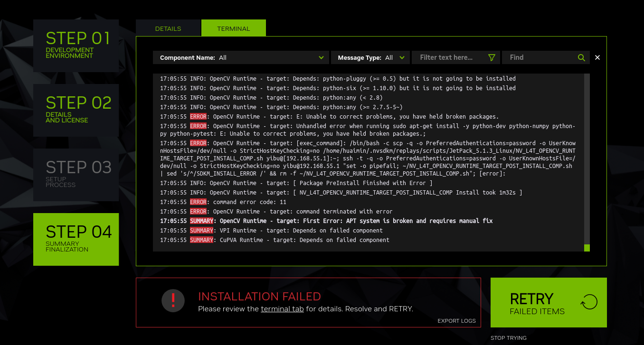Click the circular retry arrow icon

[589, 302]
